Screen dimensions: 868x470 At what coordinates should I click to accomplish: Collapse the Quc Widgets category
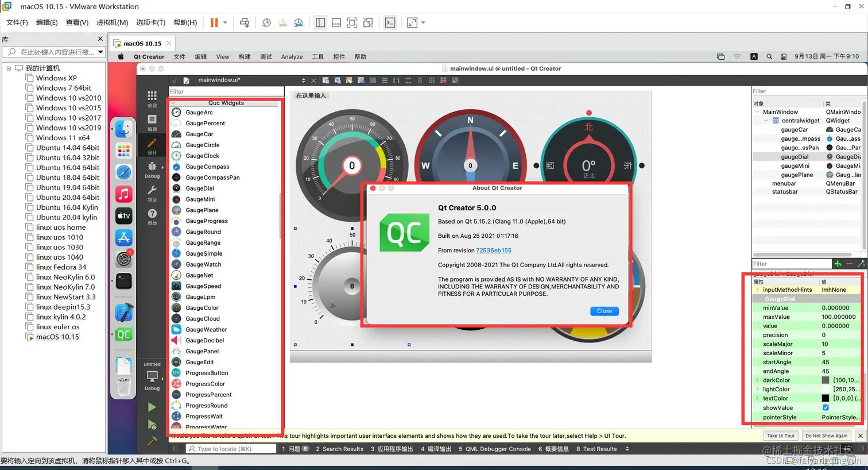pyautogui.click(x=173, y=103)
